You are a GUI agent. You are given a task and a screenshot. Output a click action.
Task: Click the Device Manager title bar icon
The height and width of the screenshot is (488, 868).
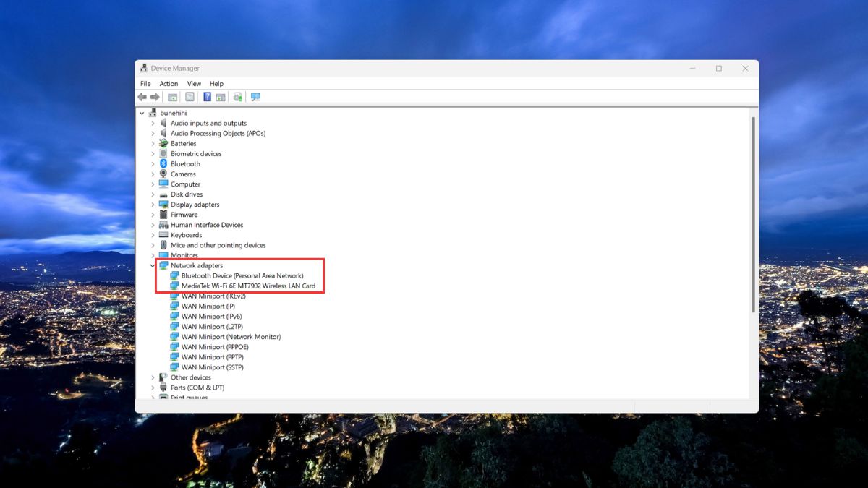click(144, 69)
